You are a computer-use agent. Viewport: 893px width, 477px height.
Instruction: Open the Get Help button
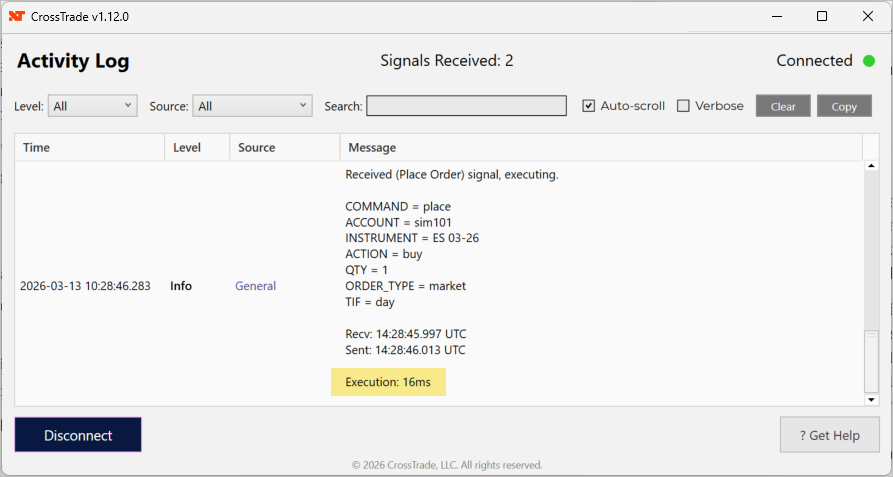pyautogui.click(x=830, y=435)
